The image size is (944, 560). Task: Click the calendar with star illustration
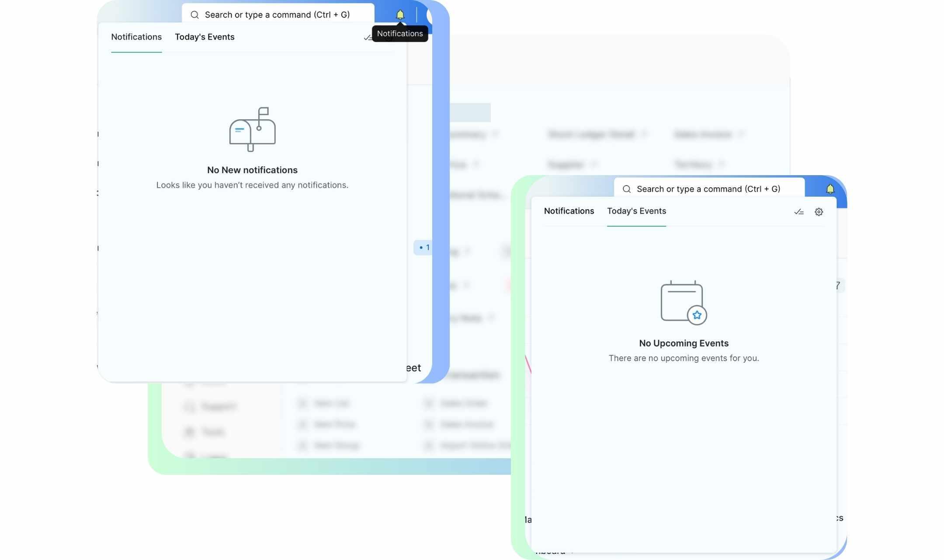click(684, 303)
